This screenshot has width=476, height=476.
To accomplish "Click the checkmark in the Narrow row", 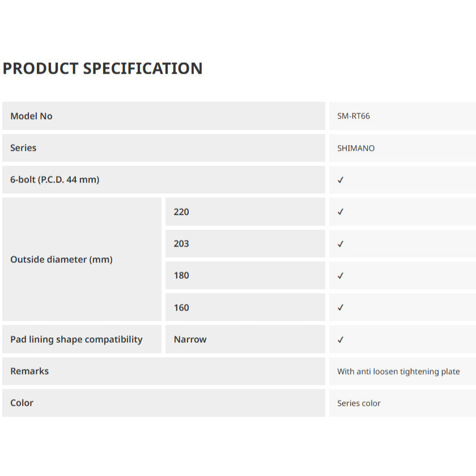I will pos(341,340).
